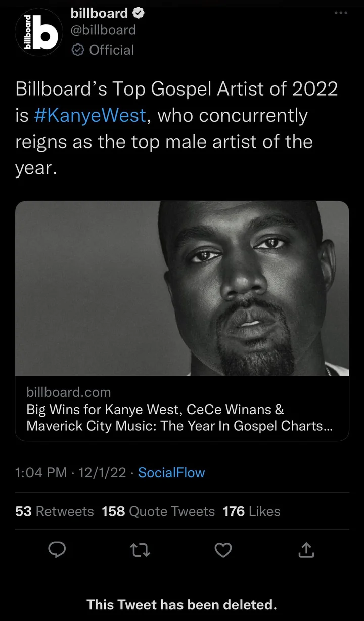Click the Official badge icon
The height and width of the screenshot is (621, 364).
pos(77,50)
